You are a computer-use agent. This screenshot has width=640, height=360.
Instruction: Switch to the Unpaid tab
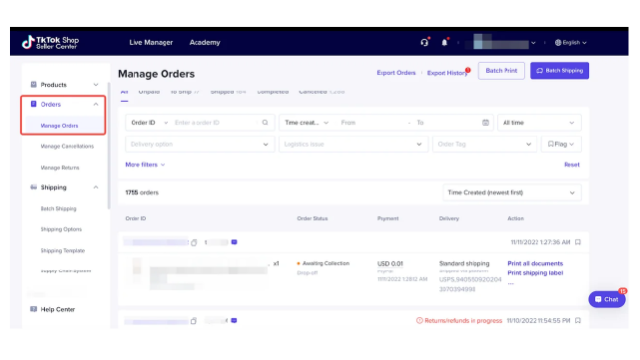tap(149, 92)
